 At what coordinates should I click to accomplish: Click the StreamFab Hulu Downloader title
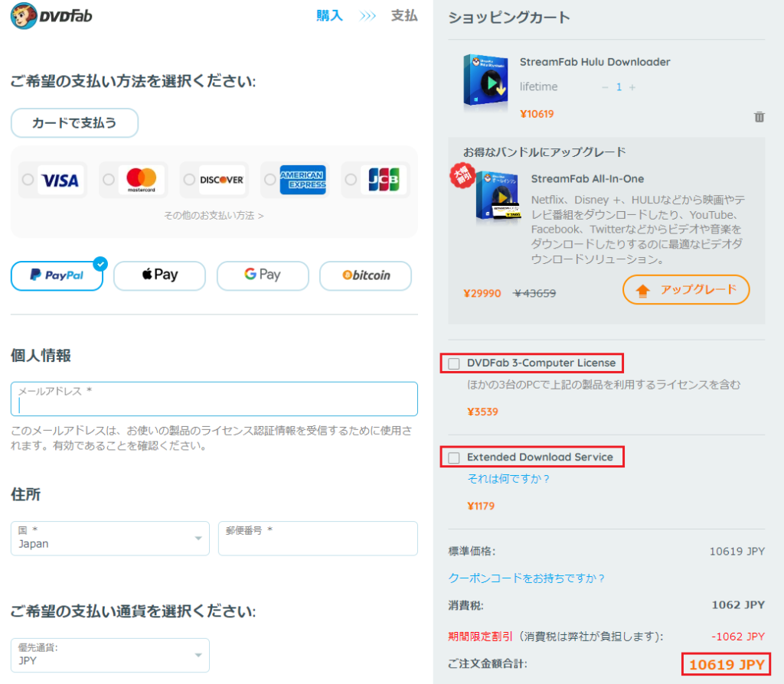click(x=595, y=62)
